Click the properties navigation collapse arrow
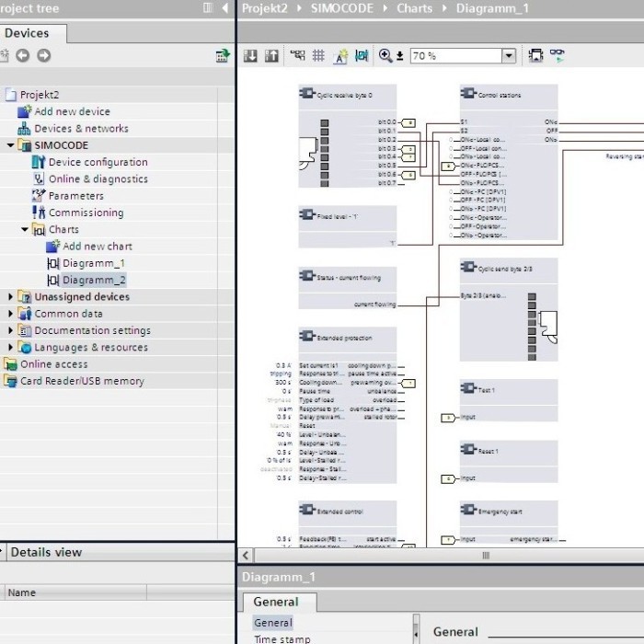 click(416, 635)
